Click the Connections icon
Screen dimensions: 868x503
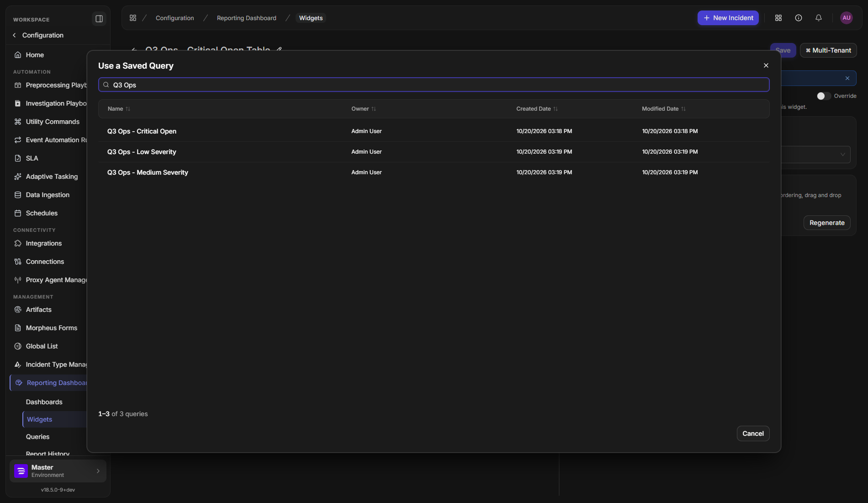coord(18,262)
